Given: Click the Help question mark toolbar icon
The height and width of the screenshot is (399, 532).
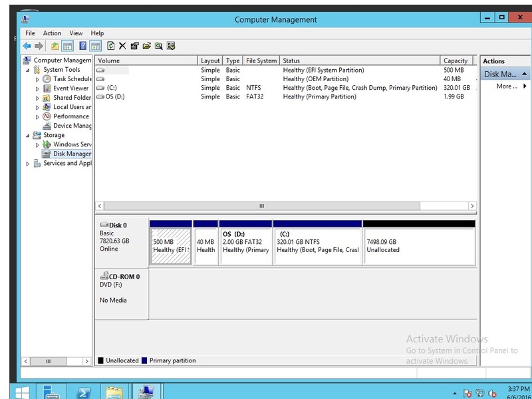Looking at the screenshot, I should (x=82, y=46).
